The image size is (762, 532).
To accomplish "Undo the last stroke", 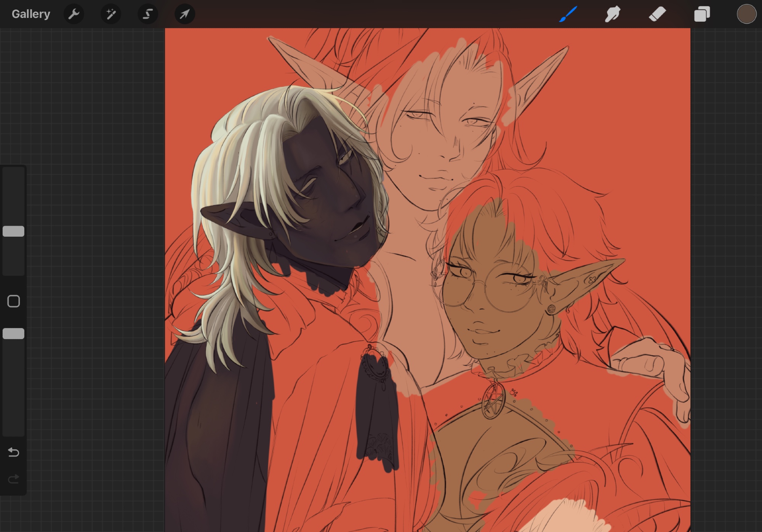I will 14,452.
